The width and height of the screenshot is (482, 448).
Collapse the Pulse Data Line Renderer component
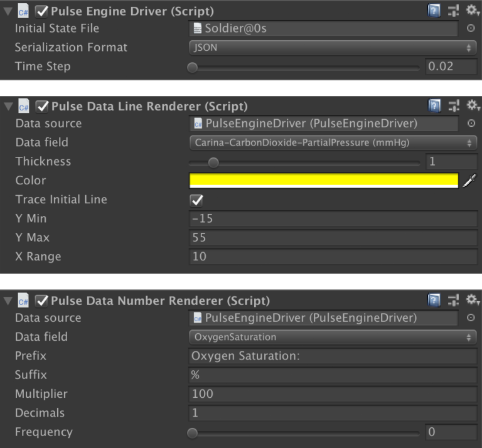tap(7, 107)
